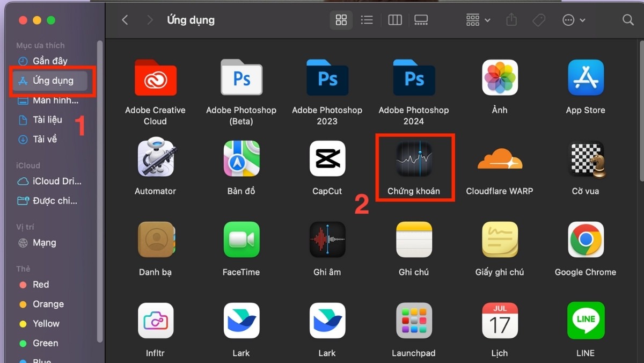Click the Ứng dụng window title

191,20
